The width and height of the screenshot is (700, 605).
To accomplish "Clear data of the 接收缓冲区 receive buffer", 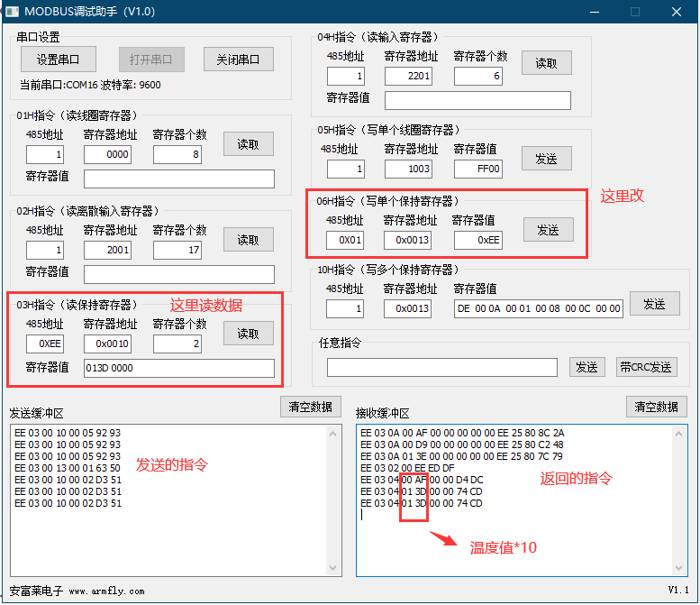I will [x=657, y=407].
